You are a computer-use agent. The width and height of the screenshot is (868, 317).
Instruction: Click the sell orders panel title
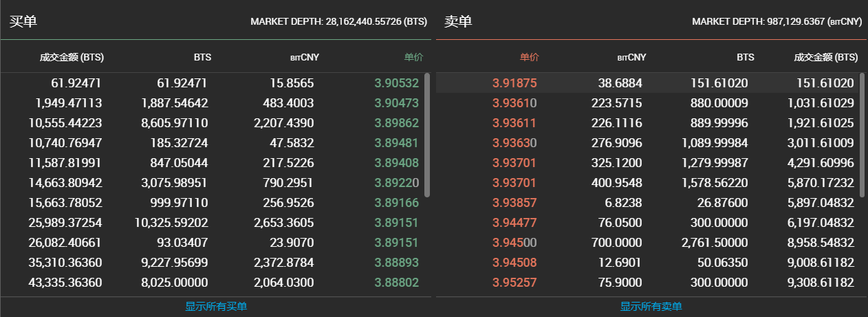click(458, 21)
